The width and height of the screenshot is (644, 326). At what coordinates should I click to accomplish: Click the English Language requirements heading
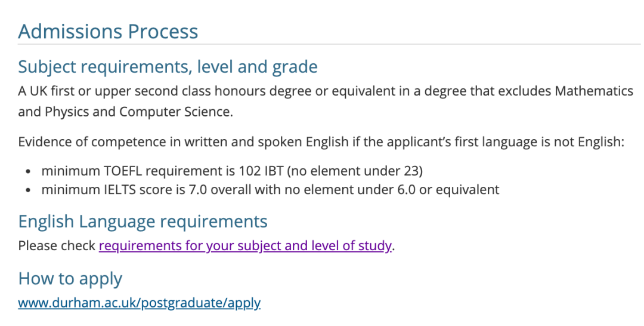[143, 222]
